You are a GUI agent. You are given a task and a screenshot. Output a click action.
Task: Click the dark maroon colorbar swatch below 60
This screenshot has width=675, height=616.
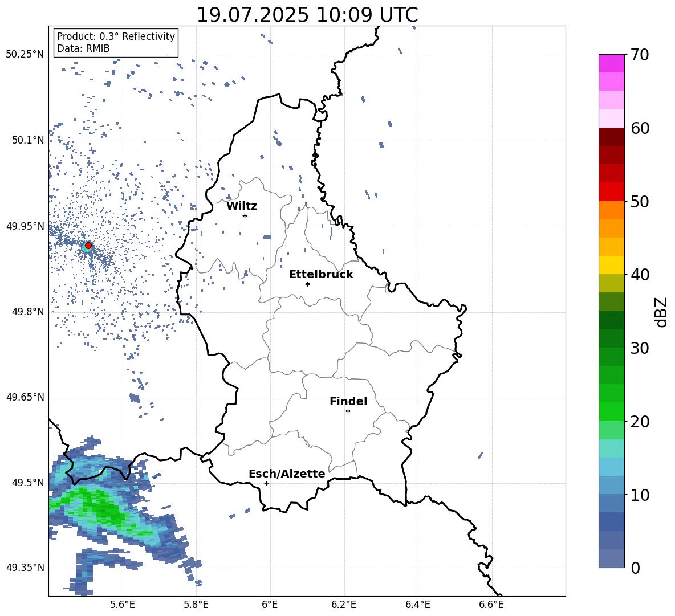click(611, 137)
